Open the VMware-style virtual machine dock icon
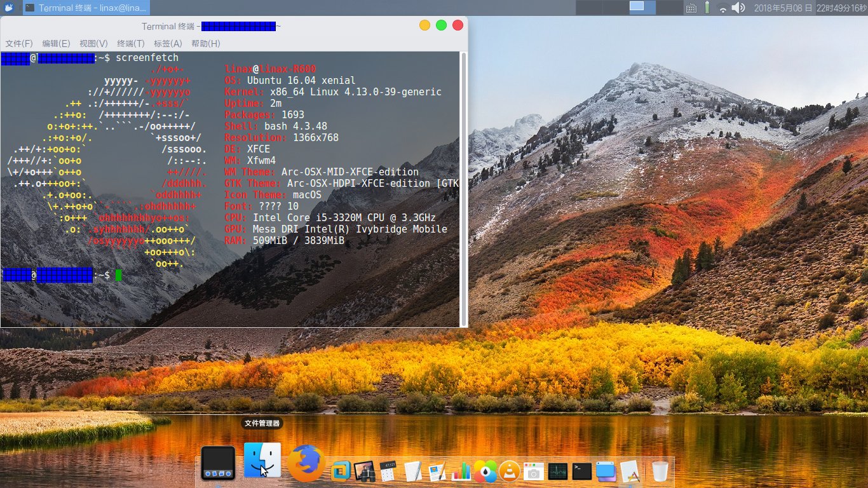 342,471
